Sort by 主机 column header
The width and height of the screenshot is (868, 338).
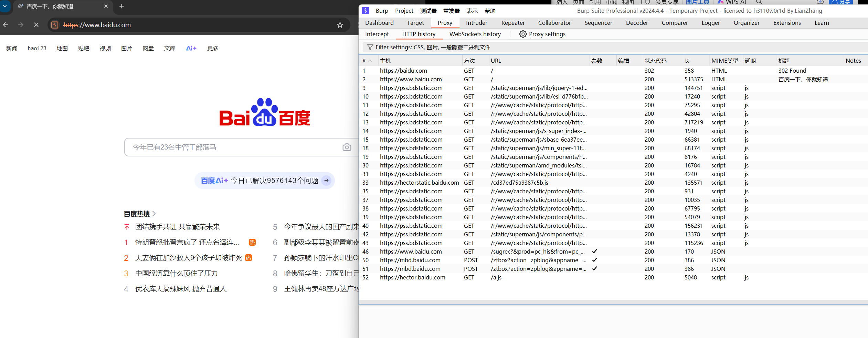pos(420,61)
